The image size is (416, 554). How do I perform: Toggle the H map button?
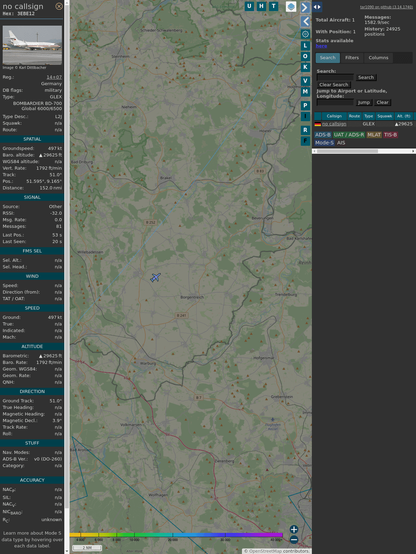[x=262, y=6]
